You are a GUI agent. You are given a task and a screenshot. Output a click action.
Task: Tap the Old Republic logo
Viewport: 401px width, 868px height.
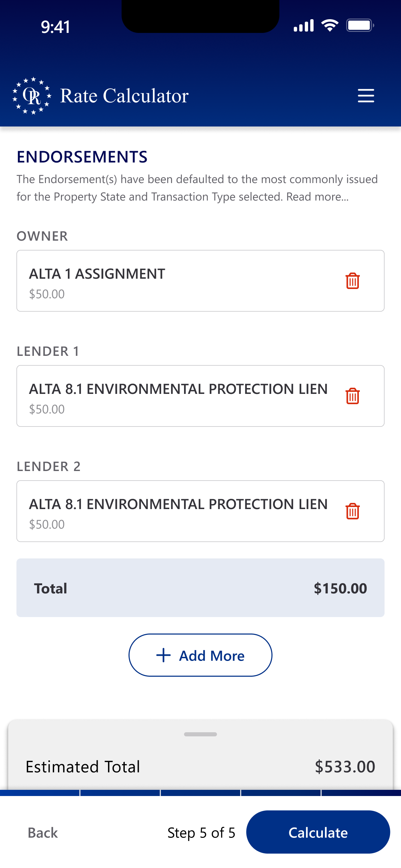click(32, 96)
